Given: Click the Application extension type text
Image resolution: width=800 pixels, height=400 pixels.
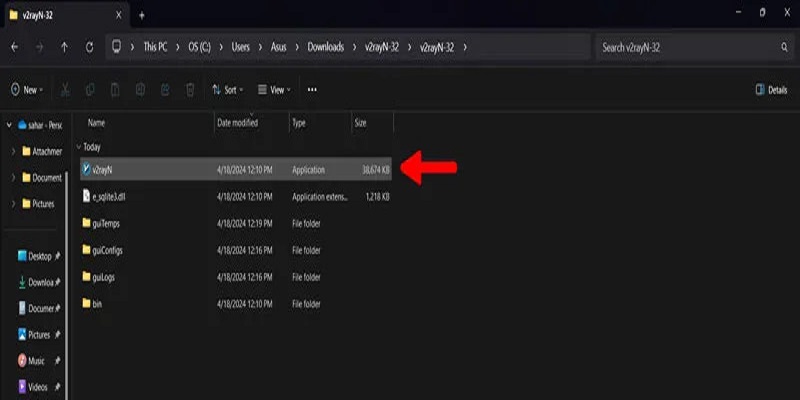Looking at the screenshot, I should (x=320, y=196).
